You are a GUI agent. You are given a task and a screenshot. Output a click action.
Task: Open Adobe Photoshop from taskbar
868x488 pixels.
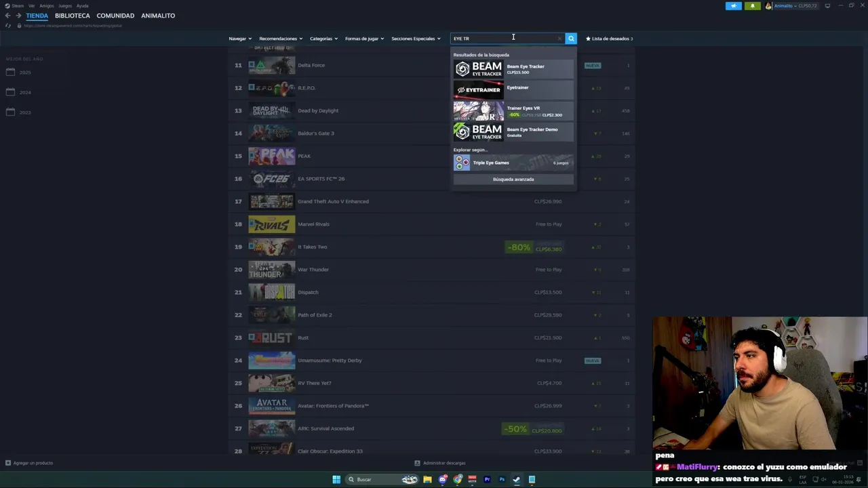[x=502, y=479]
